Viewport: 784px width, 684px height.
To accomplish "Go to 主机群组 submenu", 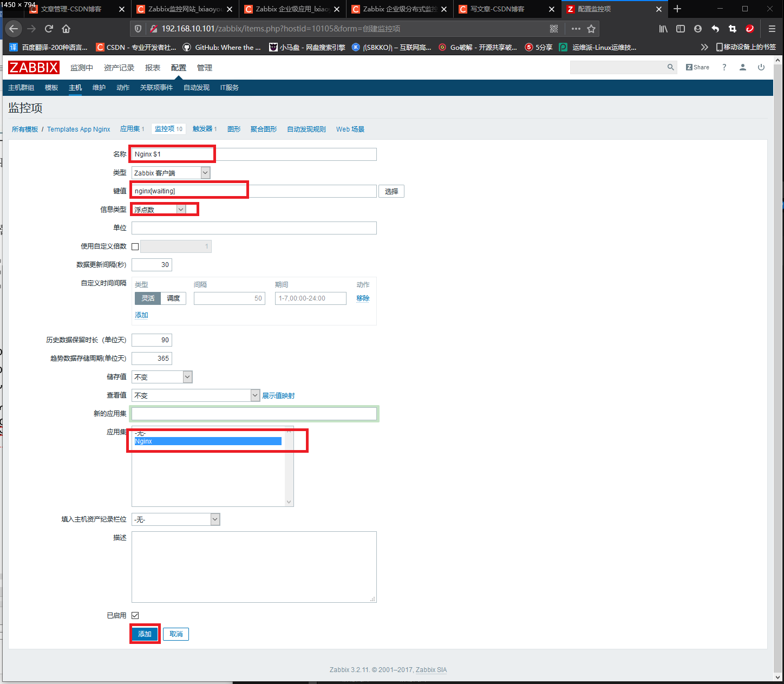I will point(21,88).
